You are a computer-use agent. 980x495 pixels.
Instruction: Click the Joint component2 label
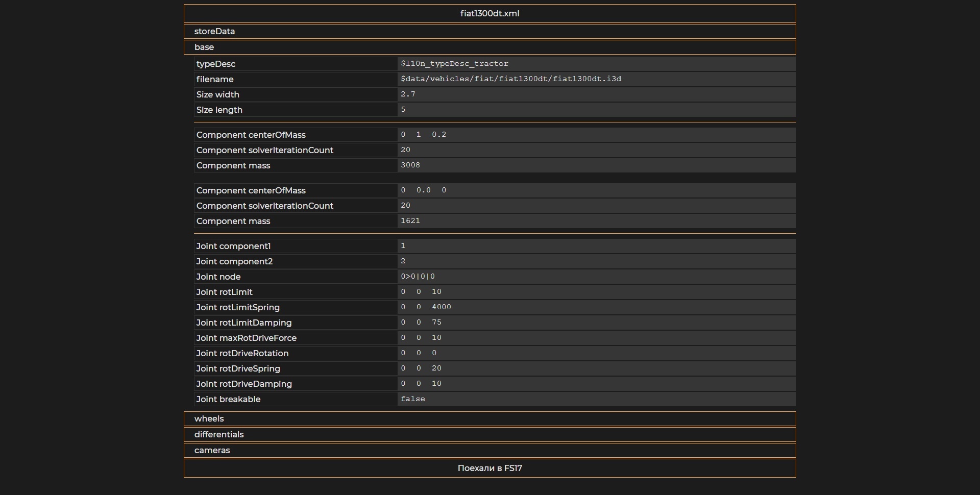coord(234,261)
